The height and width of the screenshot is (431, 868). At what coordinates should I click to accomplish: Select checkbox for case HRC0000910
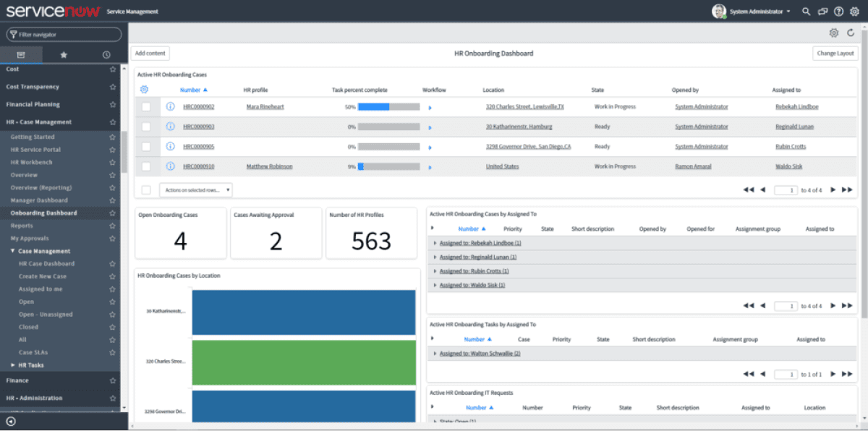[146, 166]
